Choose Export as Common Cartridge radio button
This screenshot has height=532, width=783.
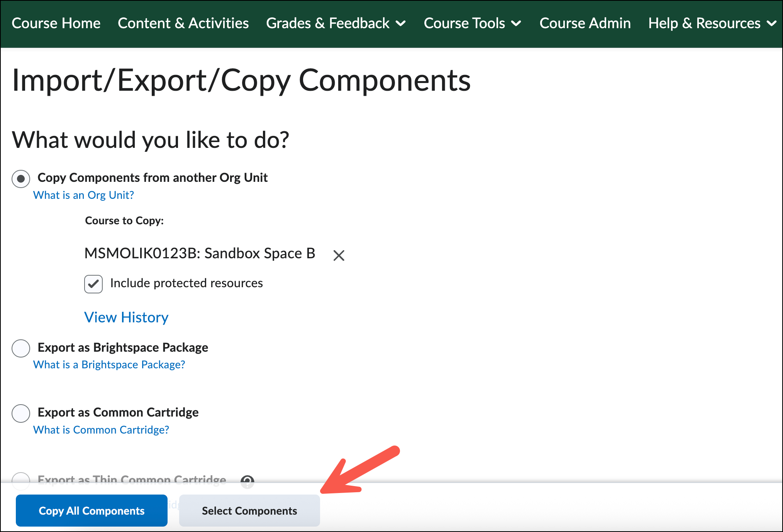click(x=21, y=413)
